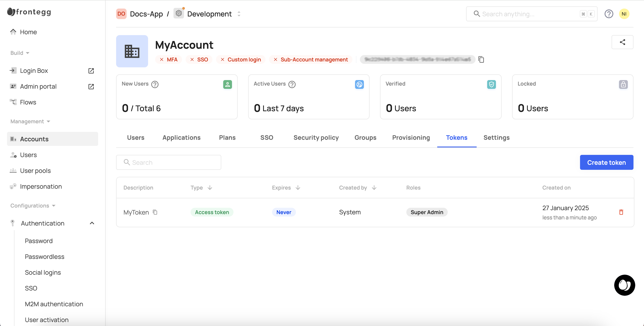The image size is (644, 326).
Task: Open Admin portal external link icon
Action: coord(91,87)
